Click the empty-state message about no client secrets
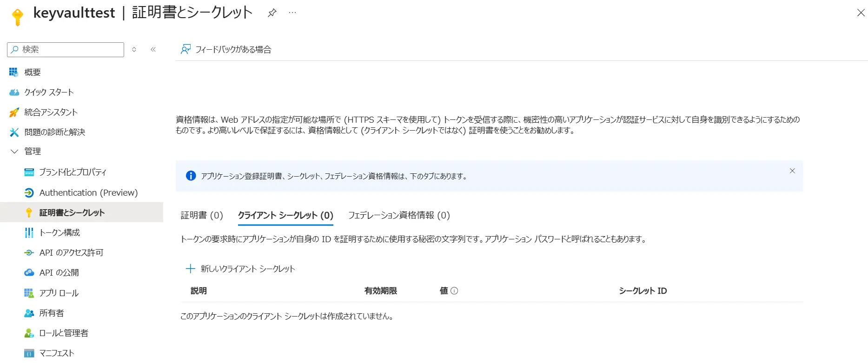This screenshot has height=363, width=868. tap(287, 317)
